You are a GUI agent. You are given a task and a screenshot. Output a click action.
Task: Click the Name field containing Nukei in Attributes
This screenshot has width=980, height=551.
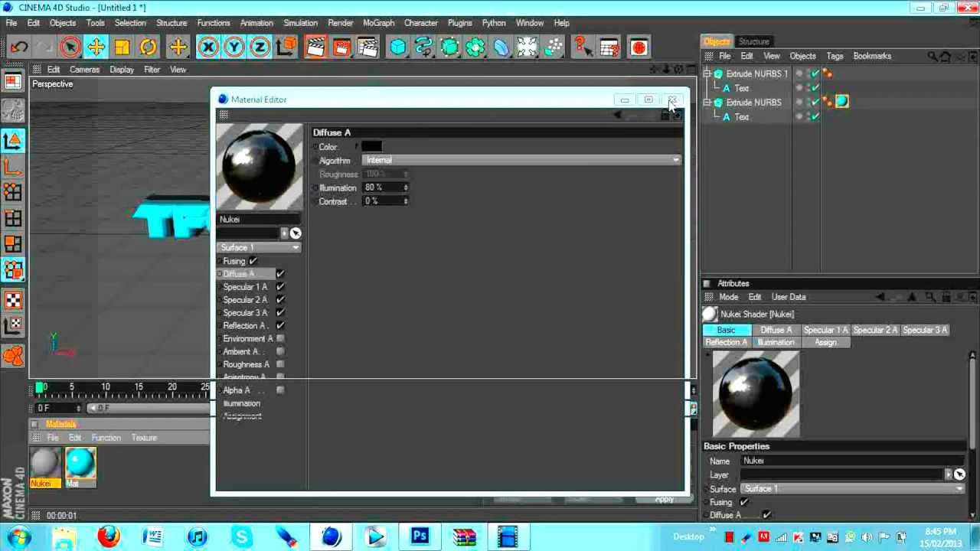[852, 461]
